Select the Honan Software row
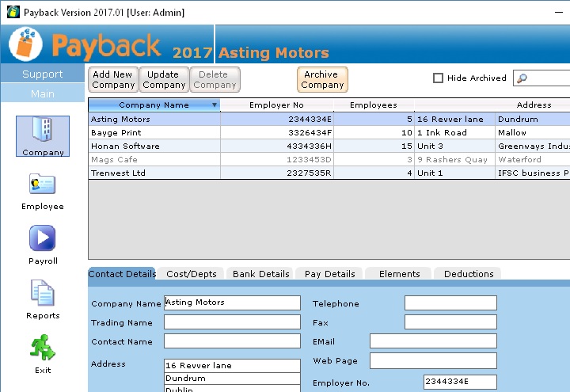The width and height of the screenshot is (570, 392). [x=125, y=147]
